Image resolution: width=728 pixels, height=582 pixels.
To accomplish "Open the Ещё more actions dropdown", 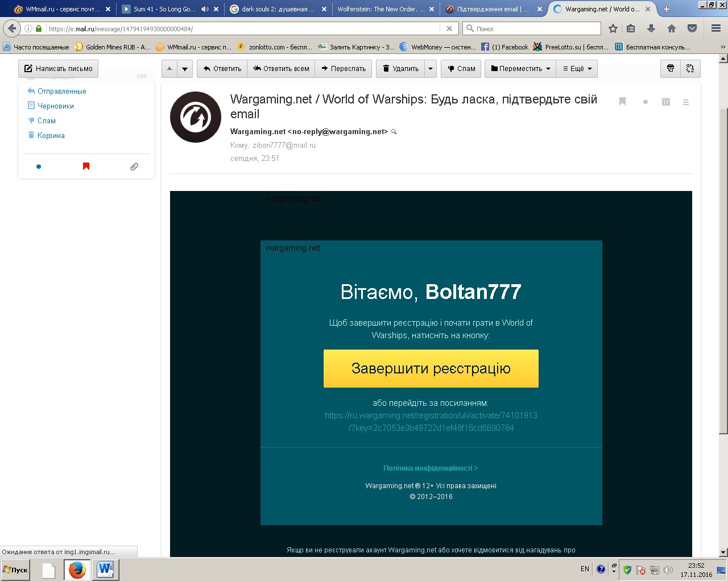I will click(577, 68).
